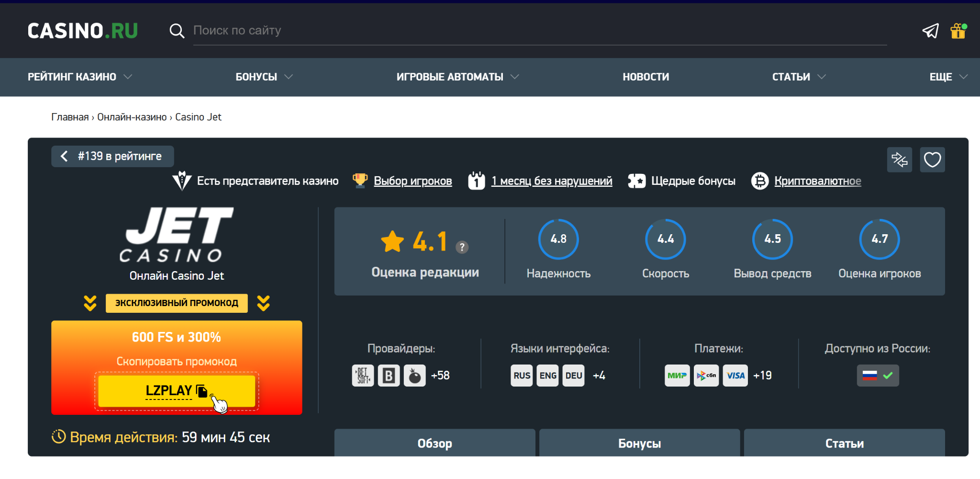Open the НОВОСТИ menu item
Image resolution: width=980 pixels, height=479 pixels.
[646, 77]
